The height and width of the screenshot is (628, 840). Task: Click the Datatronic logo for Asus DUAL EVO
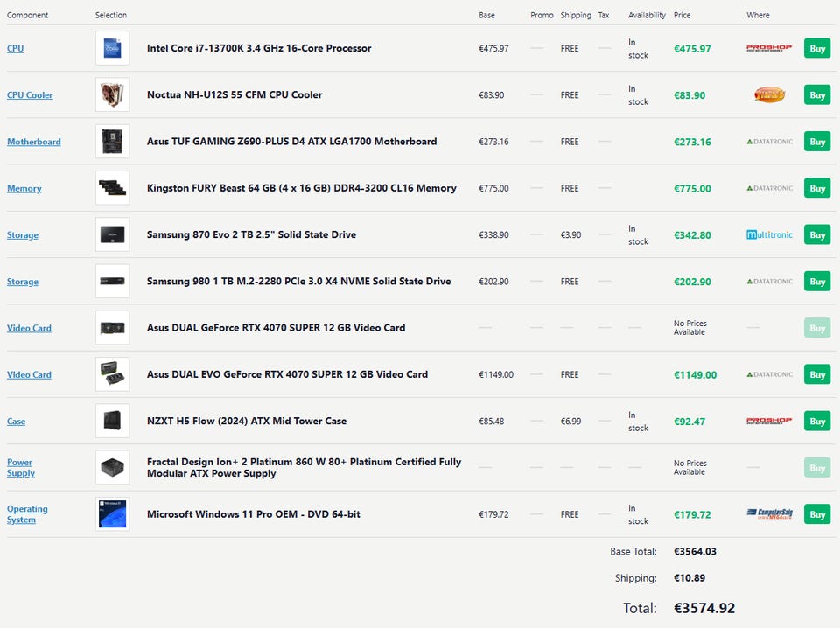[x=769, y=374]
